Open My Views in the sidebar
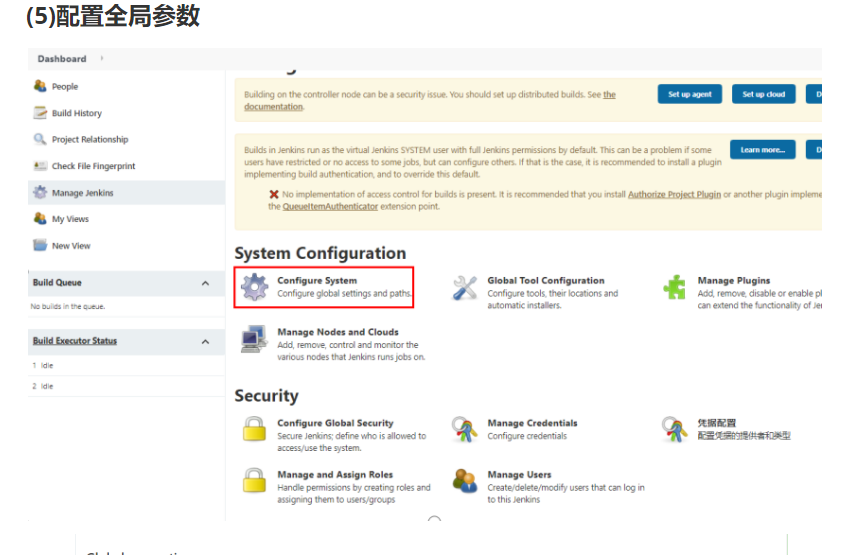Image resolution: width=868 pixels, height=555 pixels. [70, 219]
